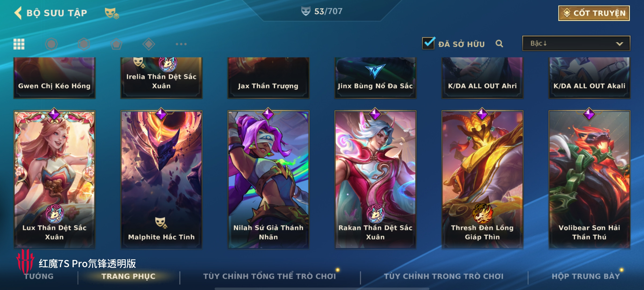Image resolution: width=644 pixels, height=290 pixels.
Task: Open the mask with coins icon
Action: 112,13
